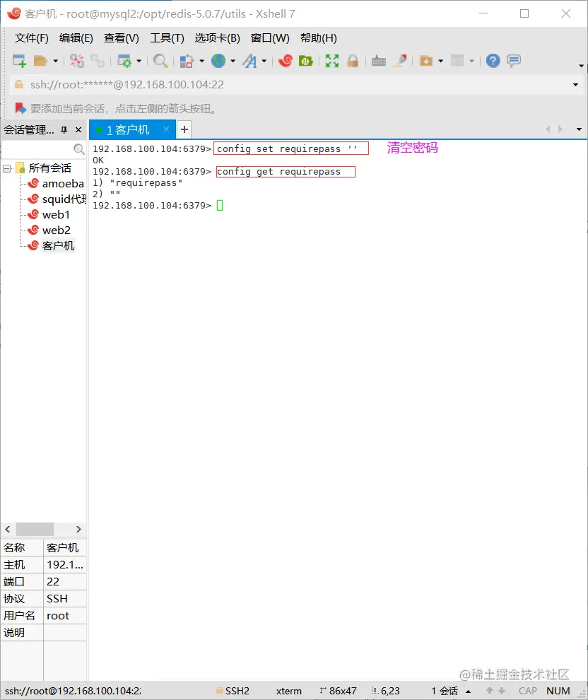Close the session manager panel
Image resolution: width=588 pixels, height=700 pixels.
78,130
